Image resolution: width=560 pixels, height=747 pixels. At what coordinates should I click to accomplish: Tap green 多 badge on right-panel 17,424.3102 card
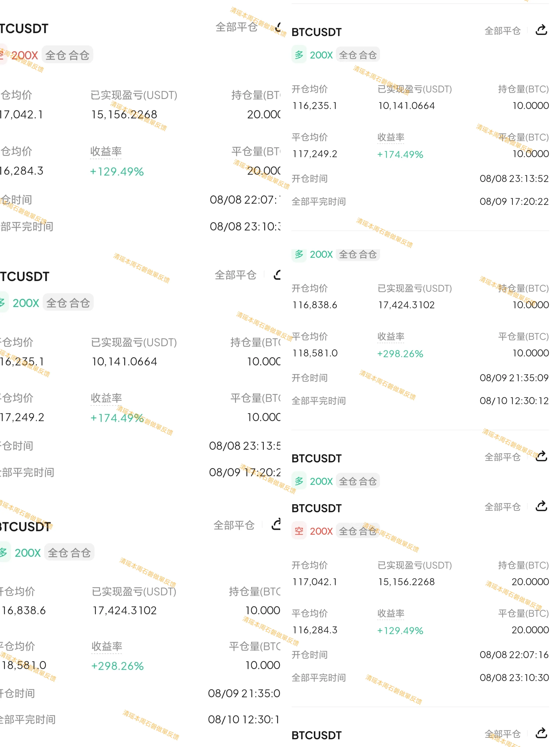(x=299, y=254)
